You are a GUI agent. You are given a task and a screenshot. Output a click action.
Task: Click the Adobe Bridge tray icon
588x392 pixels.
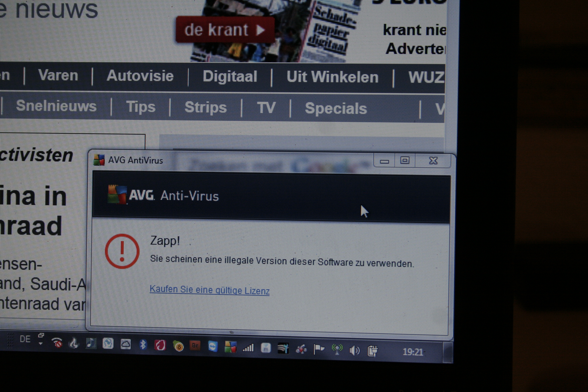(x=195, y=346)
